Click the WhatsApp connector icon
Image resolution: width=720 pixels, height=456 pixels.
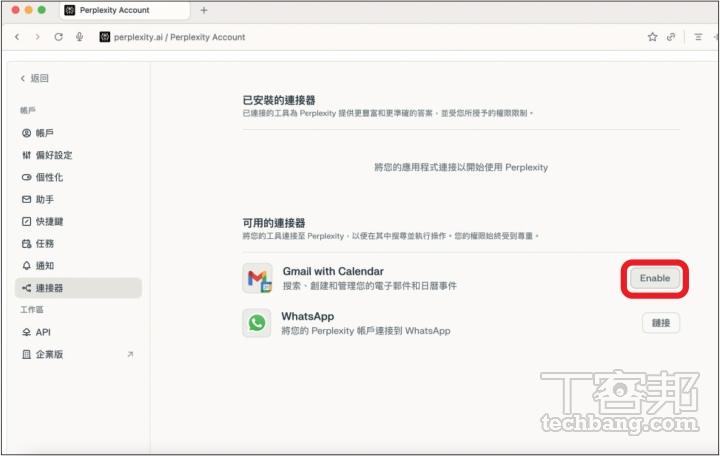pyautogui.click(x=258, y=323)
